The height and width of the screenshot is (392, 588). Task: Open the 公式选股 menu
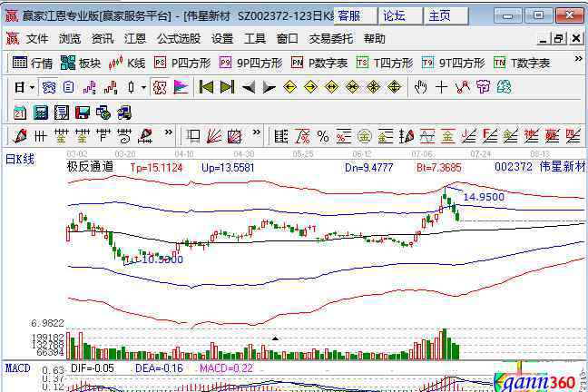[179, 39]
